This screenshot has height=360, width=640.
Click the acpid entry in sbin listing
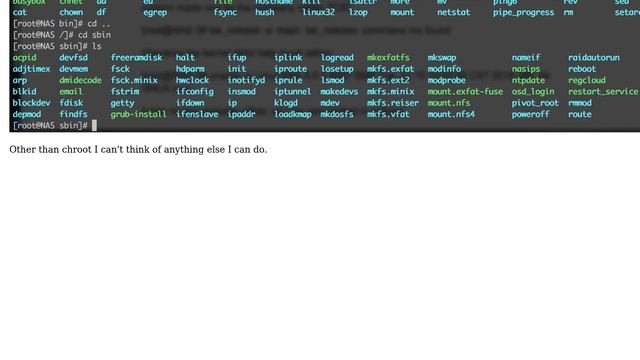coord(24,58)
